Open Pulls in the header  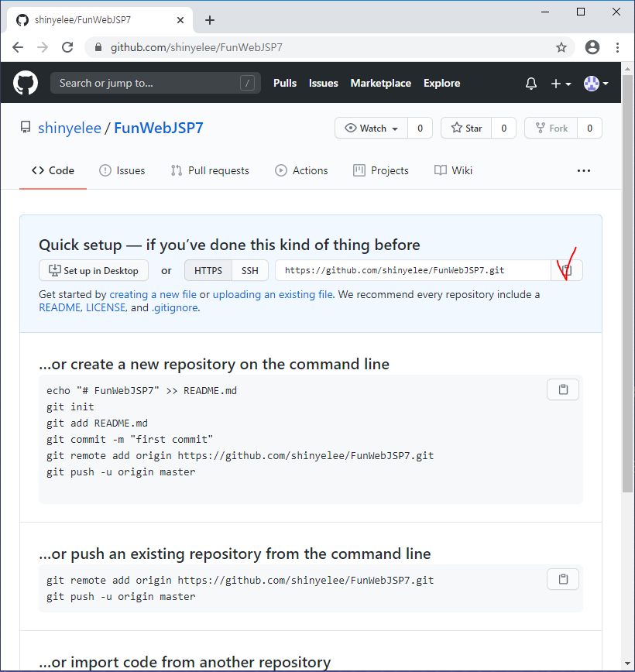pos(285,83)
